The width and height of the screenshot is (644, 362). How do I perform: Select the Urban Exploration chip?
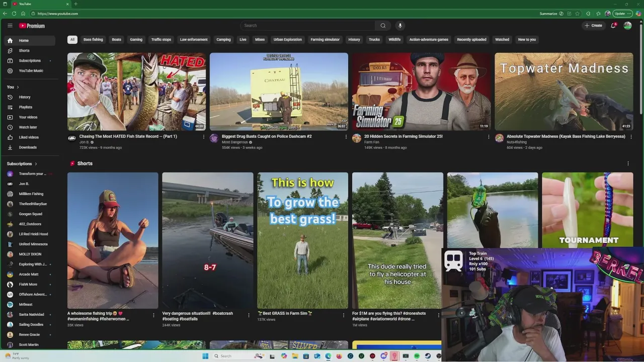288,40
